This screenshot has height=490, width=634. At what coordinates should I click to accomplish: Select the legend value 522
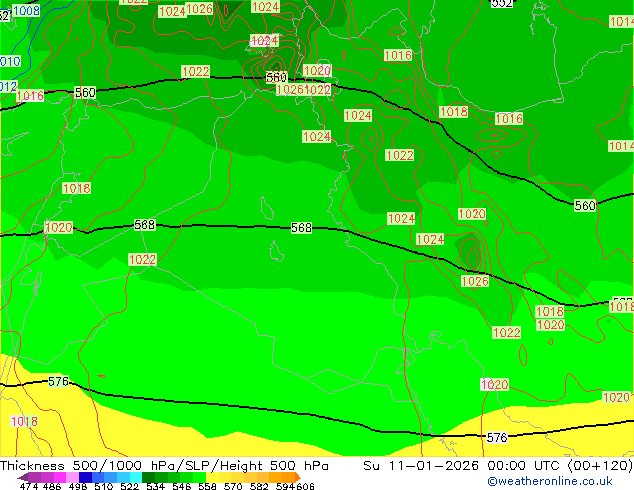coord(129,486)
